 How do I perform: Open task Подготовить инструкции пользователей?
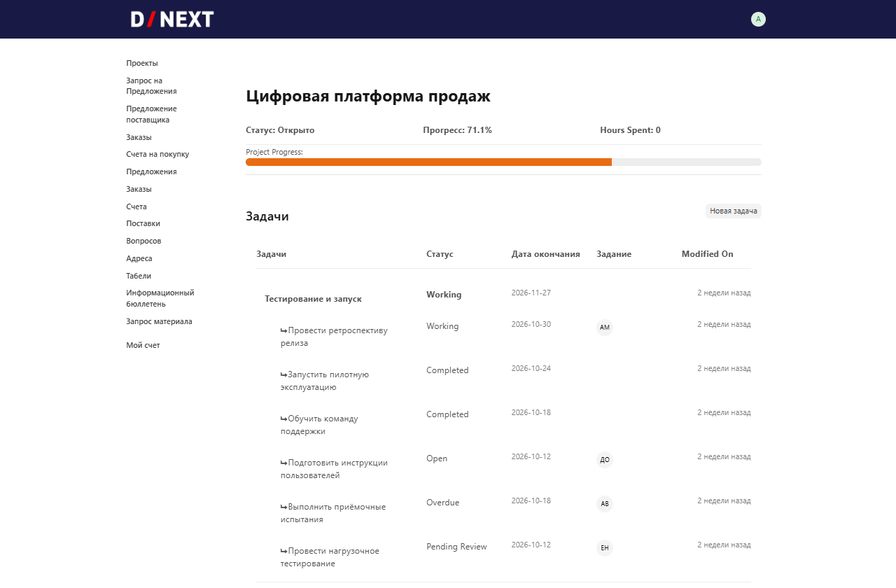click(x=334, y=469)
